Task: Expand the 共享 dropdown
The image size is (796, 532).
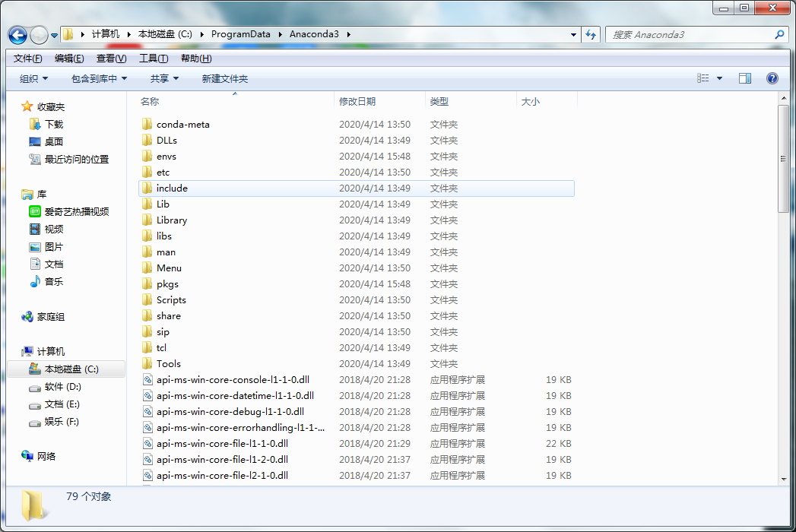Action: tap(164, 79)
